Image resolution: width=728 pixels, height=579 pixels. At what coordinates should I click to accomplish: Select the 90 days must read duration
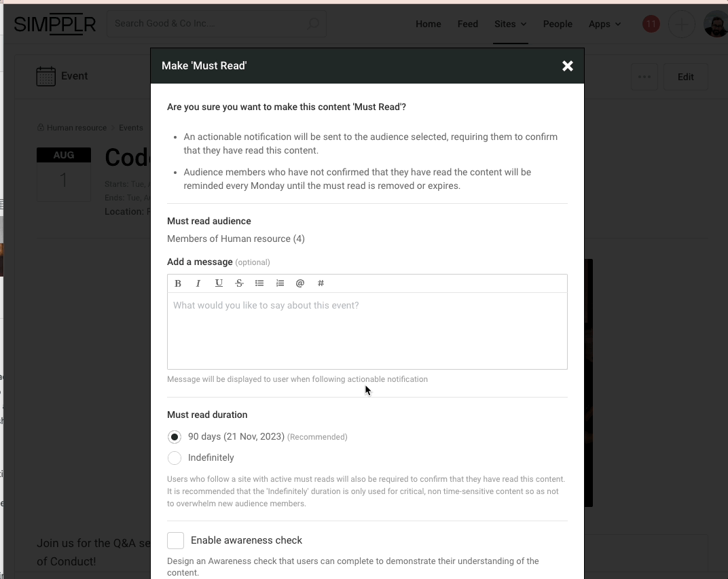pos(175,437)
